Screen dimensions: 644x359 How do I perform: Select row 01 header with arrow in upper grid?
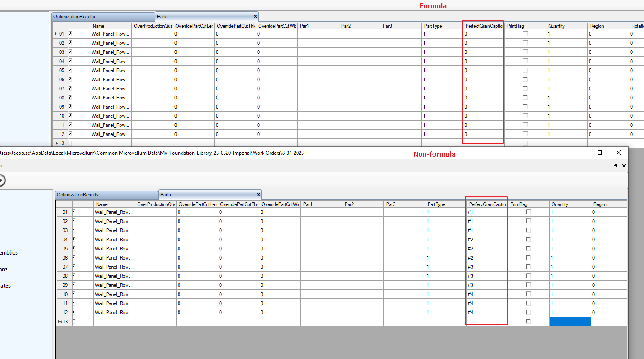pos(61,34)
